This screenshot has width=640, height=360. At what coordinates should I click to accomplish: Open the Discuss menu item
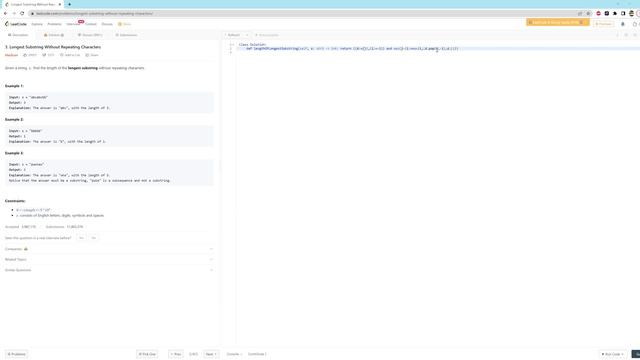107,24
